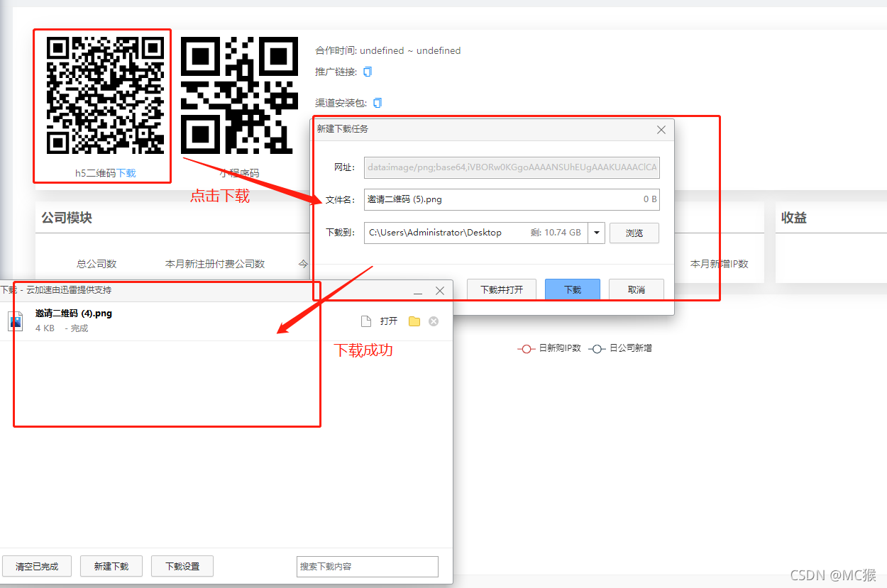The image size is (887, 588).
Task: Click the 下载设置 button
Action: point(182,566)
